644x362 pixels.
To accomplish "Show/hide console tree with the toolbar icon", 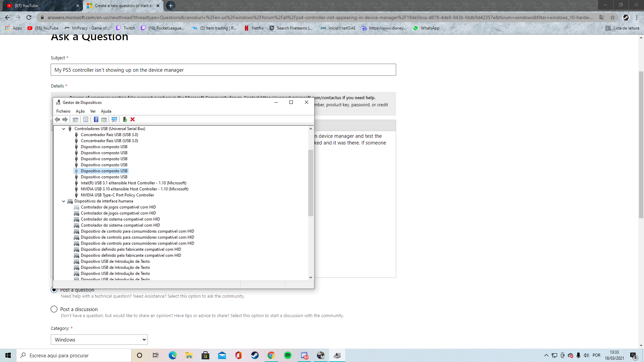I will pyautogui.click(x=75, y=119).
